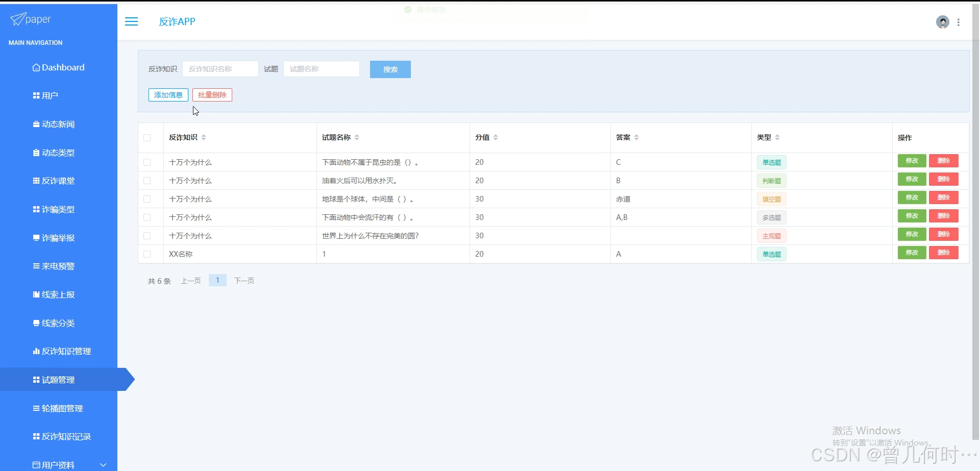980x471 pixels.
Task: Open the 用户 section via its grid icon
Action: tap(35, 95)
